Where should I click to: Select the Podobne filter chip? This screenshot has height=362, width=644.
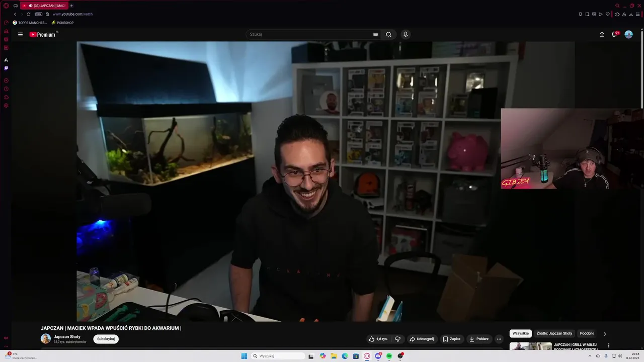tap(587, 333)
